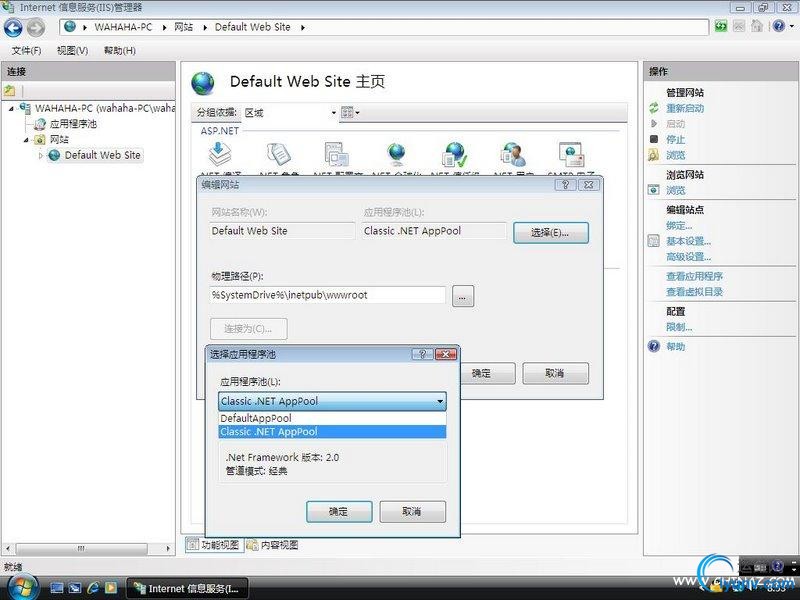
Task: Open the .NET 全球化 globe icon
Action: tap(396, 154)
